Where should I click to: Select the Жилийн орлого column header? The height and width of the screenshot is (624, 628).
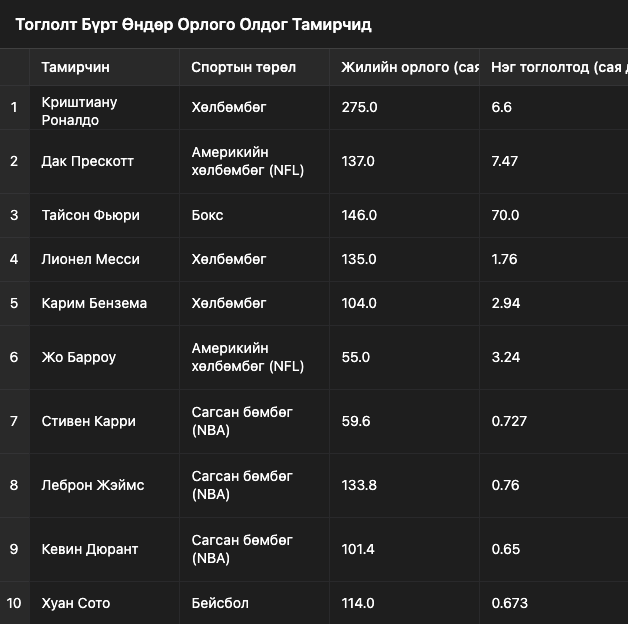(x=405, y=67)
